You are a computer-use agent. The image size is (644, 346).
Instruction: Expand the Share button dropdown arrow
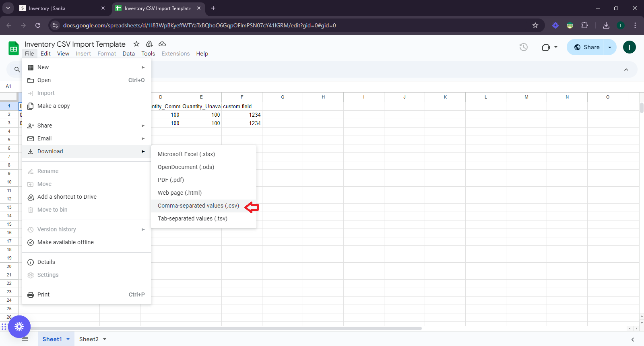(x=610, y=47)
